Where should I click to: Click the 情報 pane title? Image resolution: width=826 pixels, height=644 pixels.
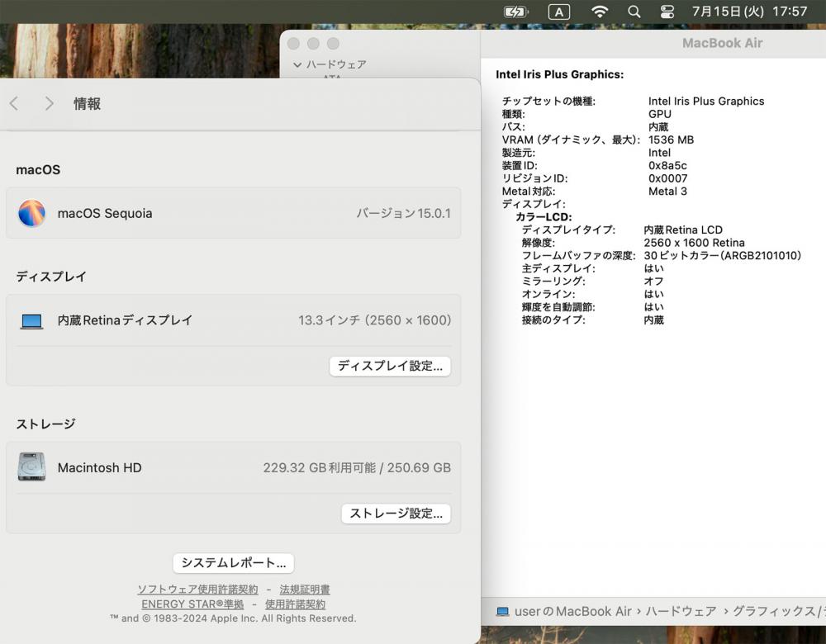(x=87, y=104)
